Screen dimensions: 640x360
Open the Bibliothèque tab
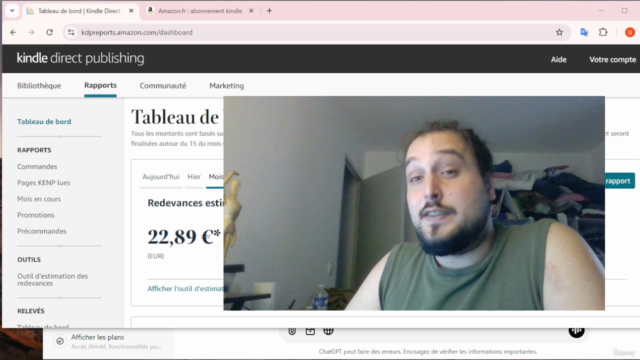[x=39, y=86]
